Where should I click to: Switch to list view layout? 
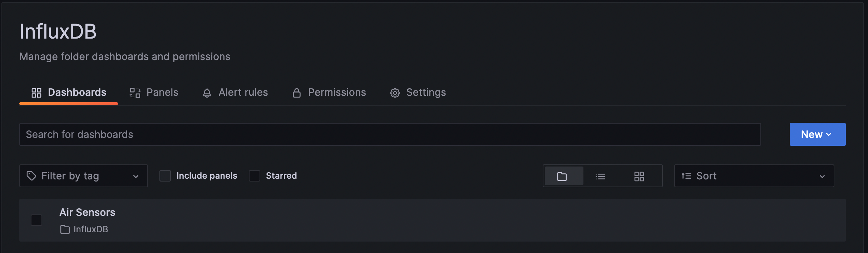[x=601, y=176]
